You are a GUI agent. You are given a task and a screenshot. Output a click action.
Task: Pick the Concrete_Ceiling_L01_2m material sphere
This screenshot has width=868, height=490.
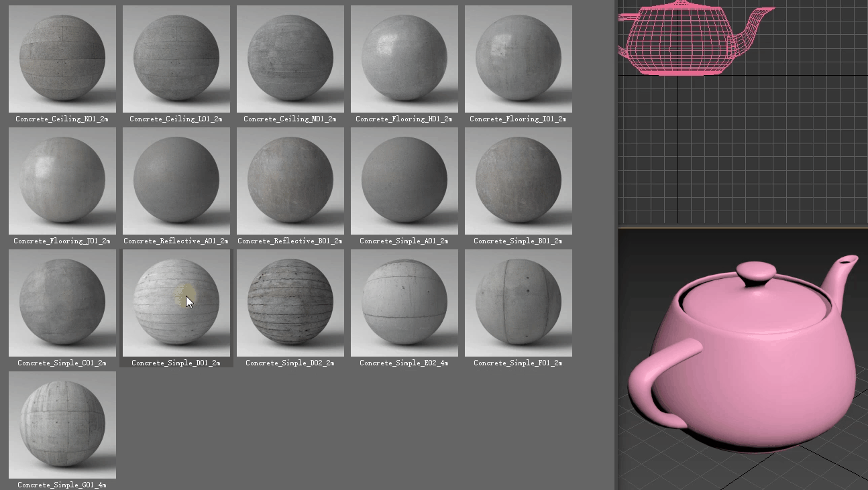[176, 59]
